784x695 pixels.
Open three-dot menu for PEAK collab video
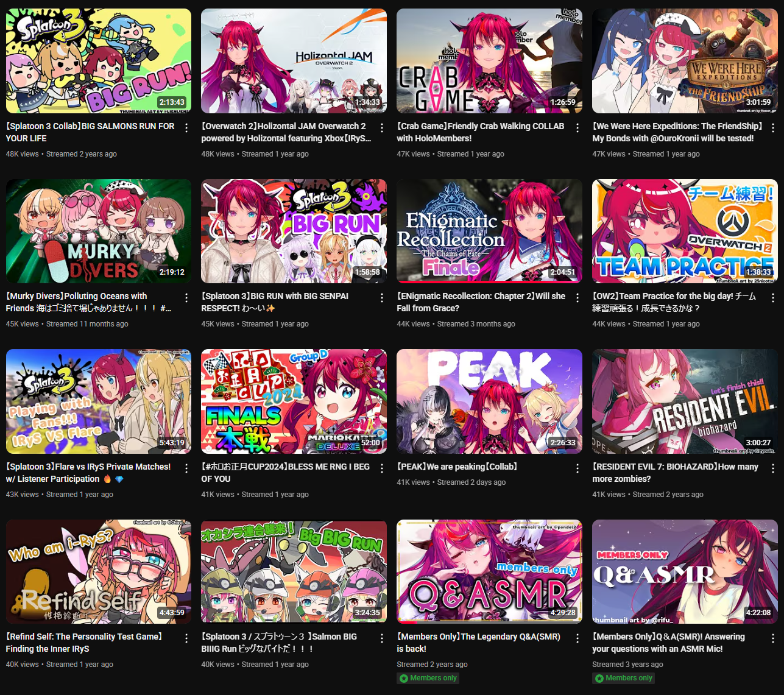click(577, 468)
